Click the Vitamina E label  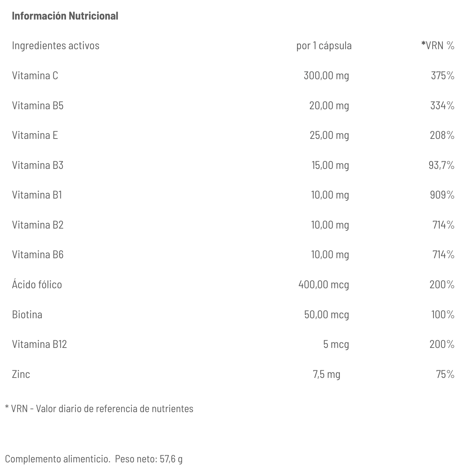click(35, 135)
